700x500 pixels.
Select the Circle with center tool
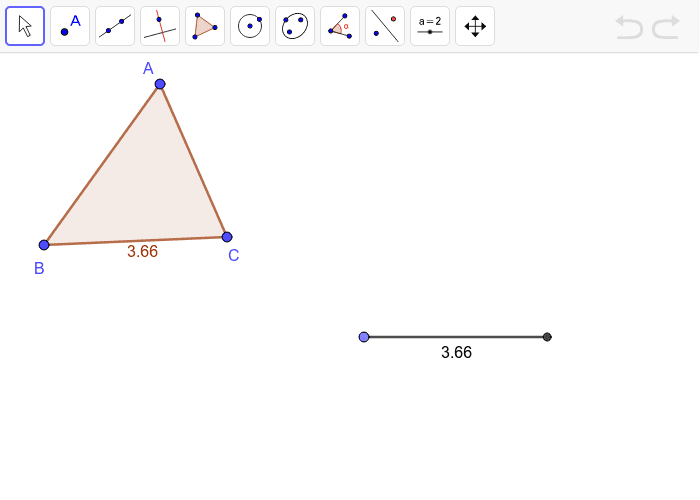click(250, 26)
